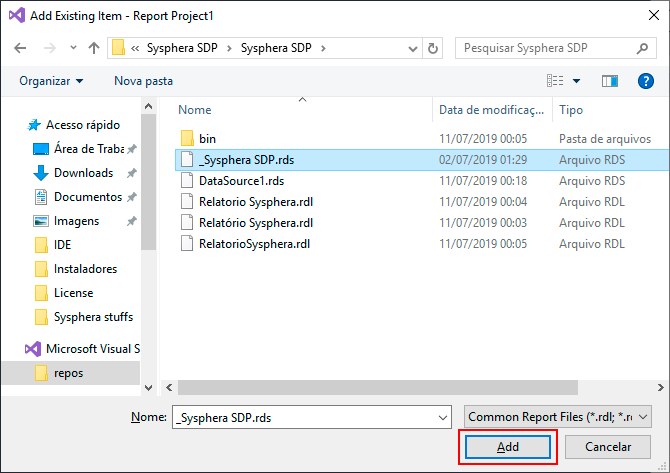
Task: Click the sidebar scroll-down arrow
Action: (148, 388)
